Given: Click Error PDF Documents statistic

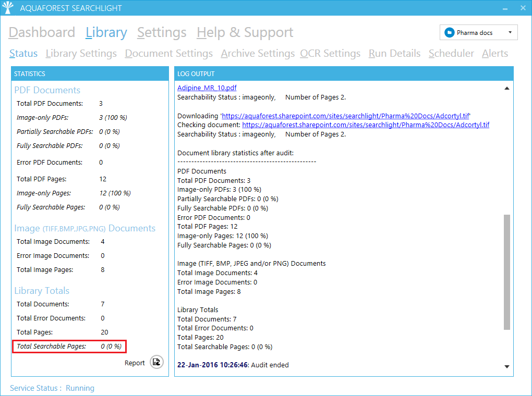Looking at the screenshot, I should (59, 163).
